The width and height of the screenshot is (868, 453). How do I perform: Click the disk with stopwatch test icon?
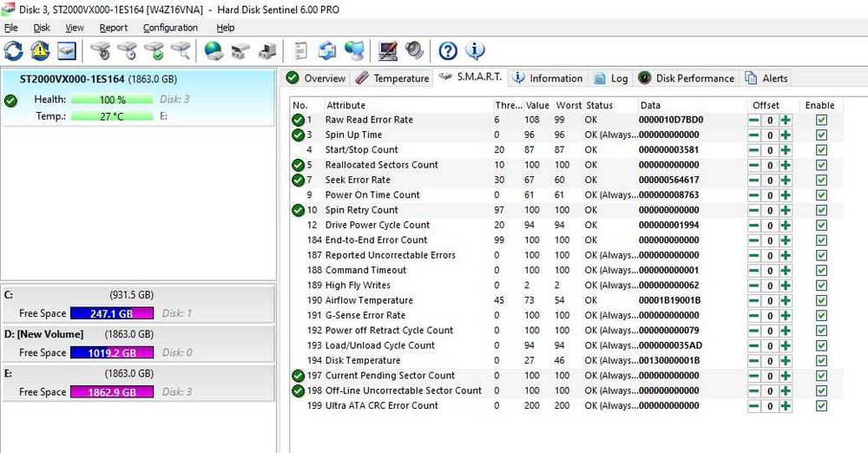101,51
